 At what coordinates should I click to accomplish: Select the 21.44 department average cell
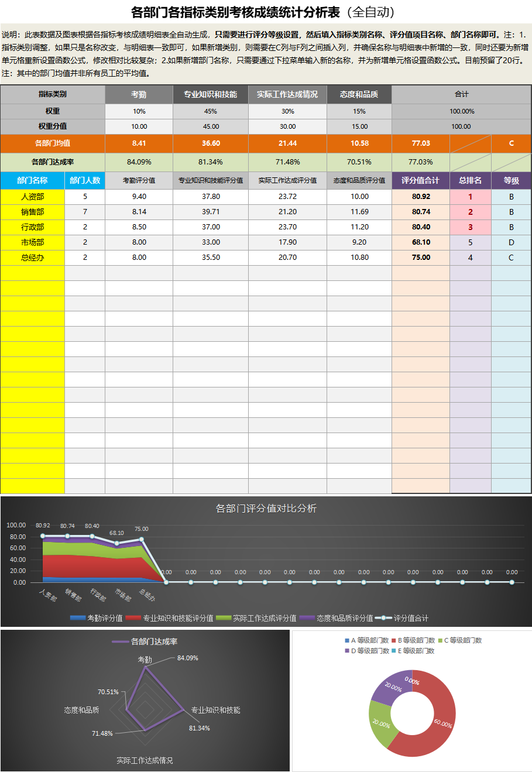point(287,143)
